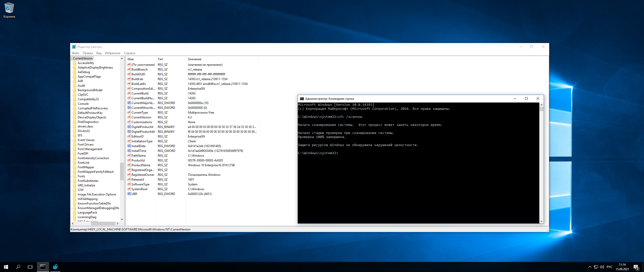The height and width of the screenshot is (272, 644).
Task: Maximize the Command Prompt window
Action: tap(526, 99)
